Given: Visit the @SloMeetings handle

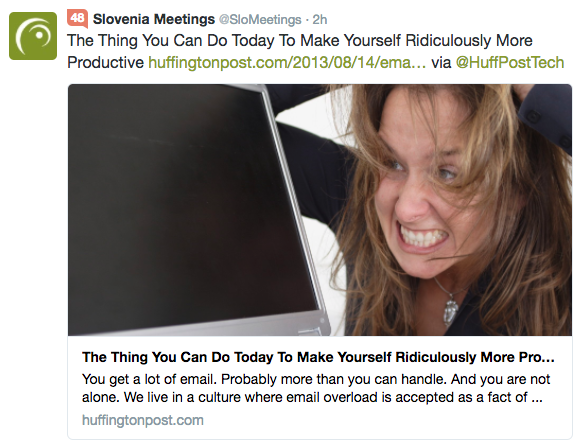Looking at the screenshot, I should 260,20.
